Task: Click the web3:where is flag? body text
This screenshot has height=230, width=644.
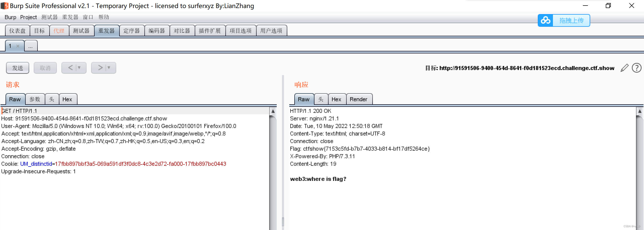Action: (318, 179)
